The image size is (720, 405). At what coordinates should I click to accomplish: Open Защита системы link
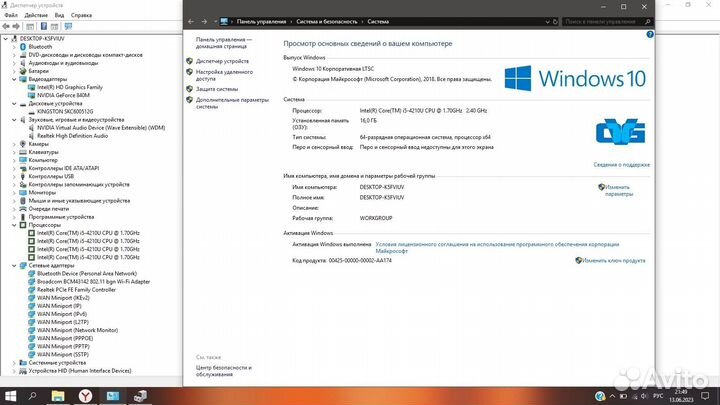point(217,89)
